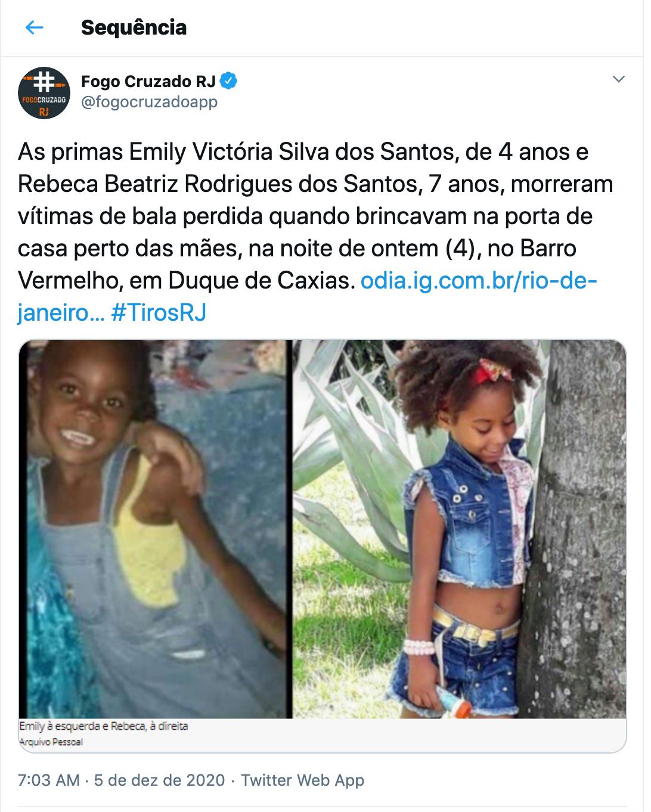
Task: Open the Fogo Cruzado RJ display name
Action: pos(148,81)
